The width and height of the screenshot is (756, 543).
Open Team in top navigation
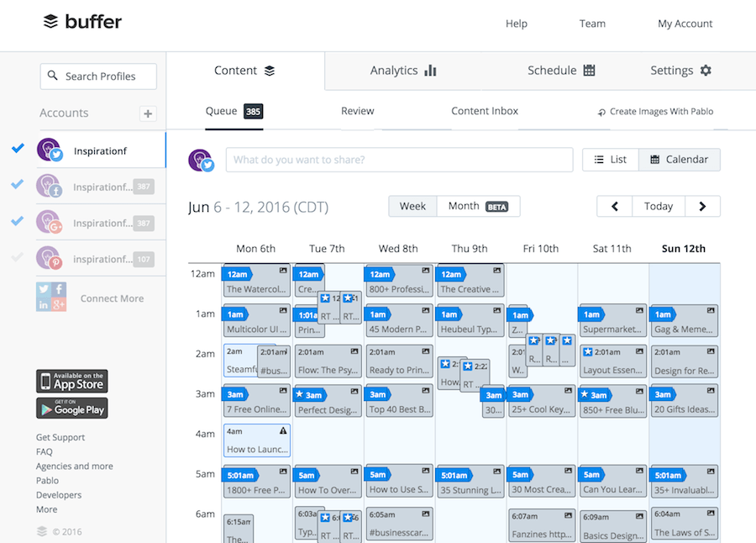click(x=592, y=24)
